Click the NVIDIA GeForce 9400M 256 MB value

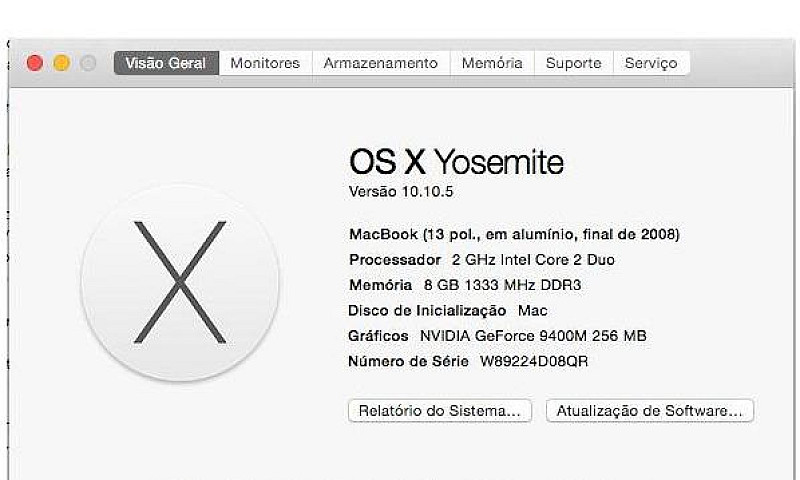click(x=533, y=336)
